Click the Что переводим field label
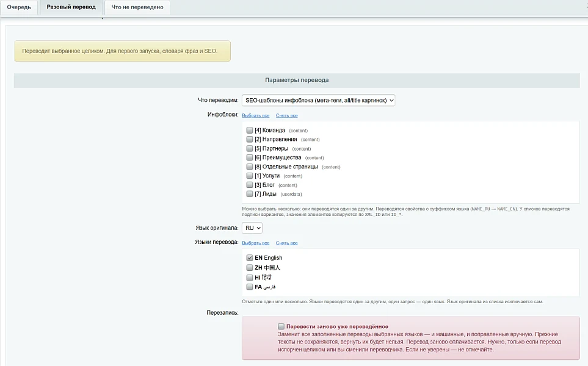Image resolution: width=588 pixels, height=366 pixels. pyautogui.click(x=218, y=101)
